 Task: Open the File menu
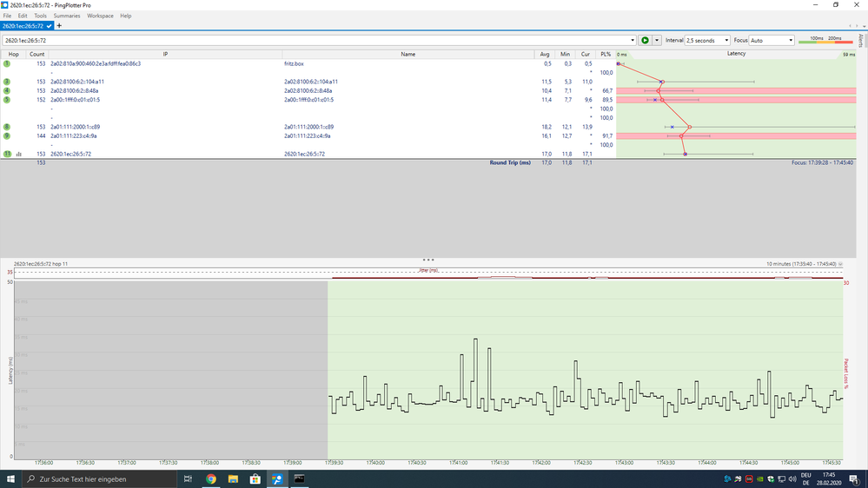pos(7,16)
